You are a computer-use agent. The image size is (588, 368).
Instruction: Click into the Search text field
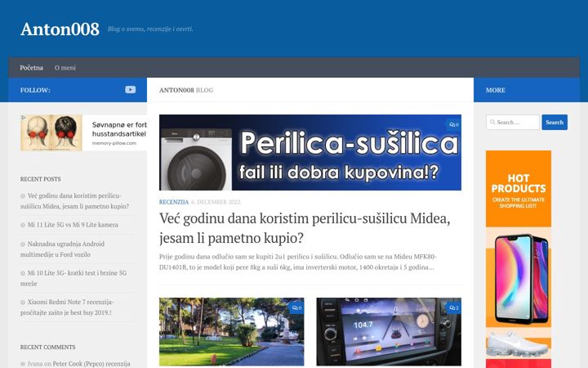coord(513,122)
